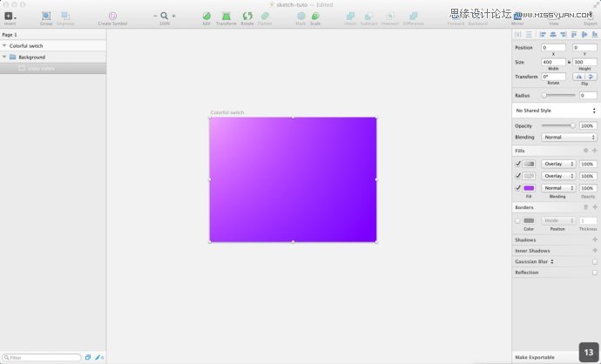
Task: Flip the layer vertically
Action: (x=591, y=77)
